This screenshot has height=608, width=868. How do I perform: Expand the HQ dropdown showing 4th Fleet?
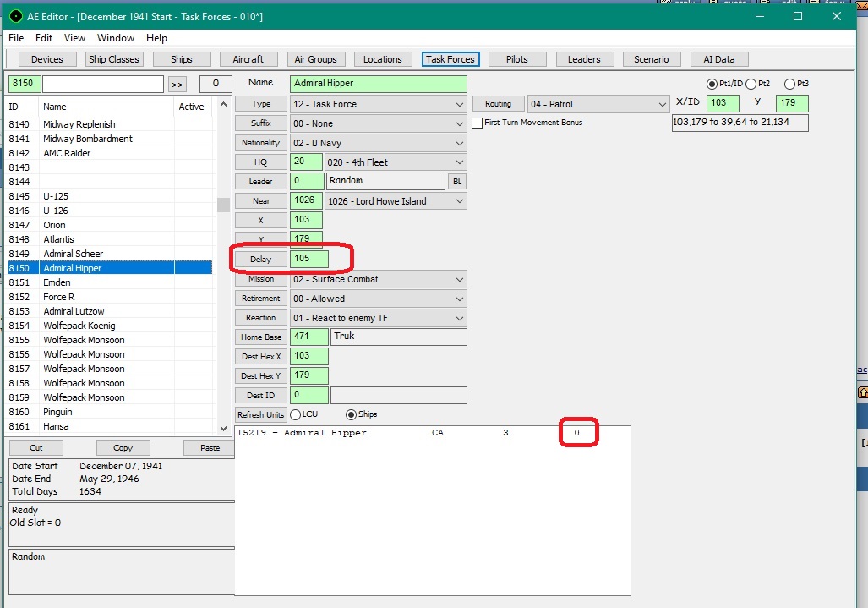tap(460, 162)
